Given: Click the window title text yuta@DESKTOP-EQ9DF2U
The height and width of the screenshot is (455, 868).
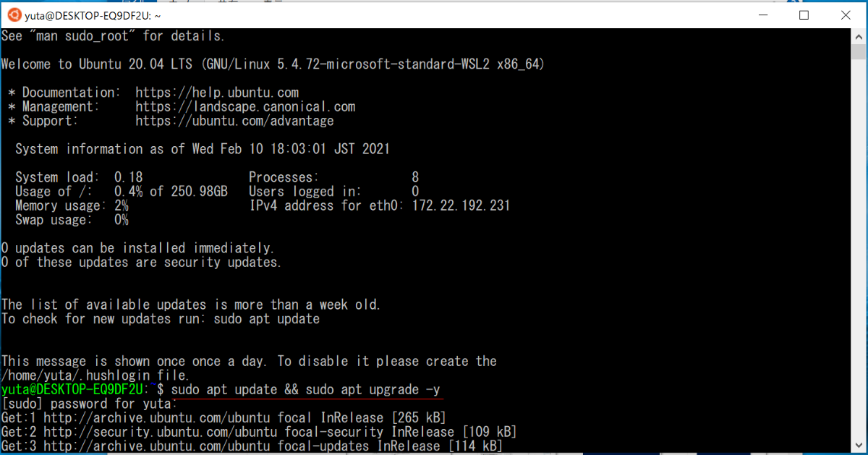Looking at the screenshot, I should [93, 14].
